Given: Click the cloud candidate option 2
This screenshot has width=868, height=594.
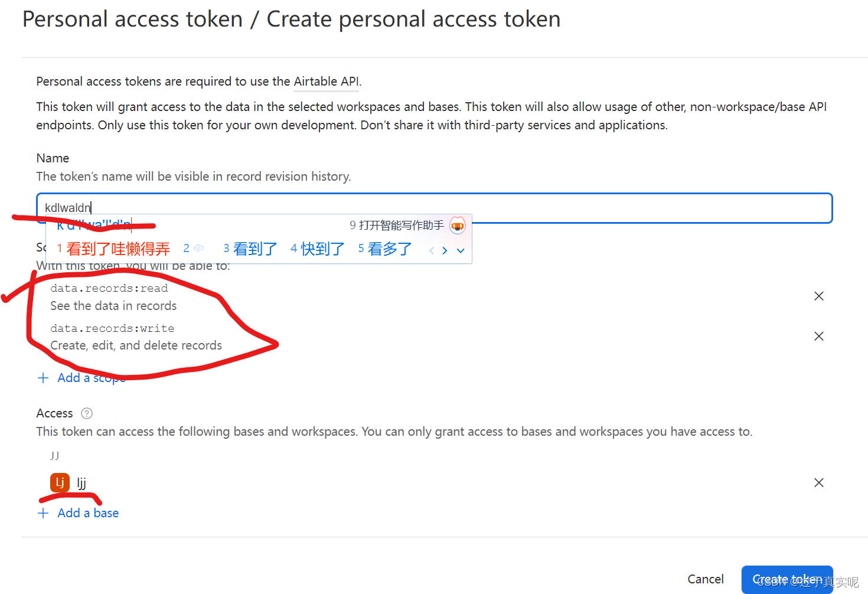Looking at the screenshot, I should pyautogui.click(x=194, y=249).
